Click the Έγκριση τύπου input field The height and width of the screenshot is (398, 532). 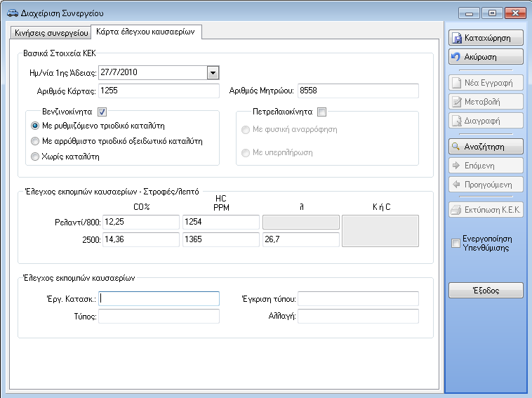pos(358,298)
